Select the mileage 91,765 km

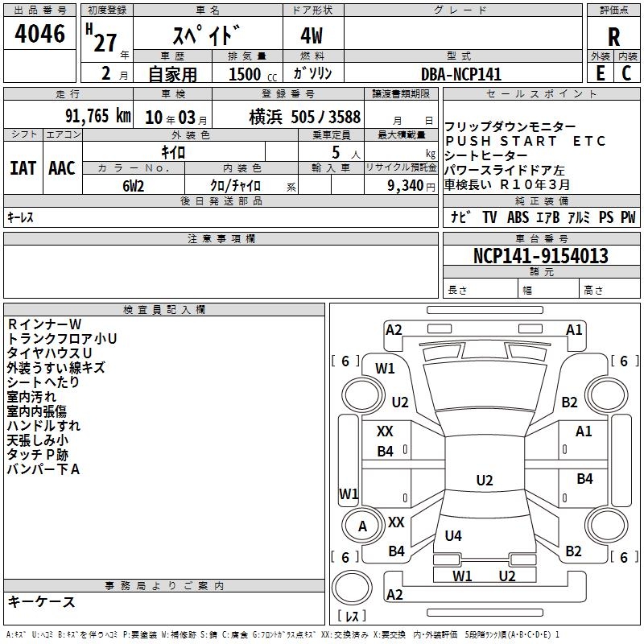coord(98,116)
